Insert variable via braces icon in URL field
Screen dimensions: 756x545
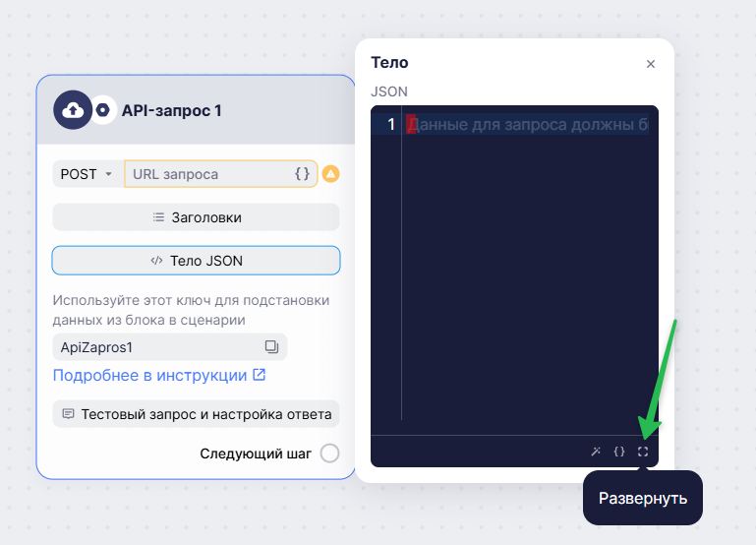(302, 174)
